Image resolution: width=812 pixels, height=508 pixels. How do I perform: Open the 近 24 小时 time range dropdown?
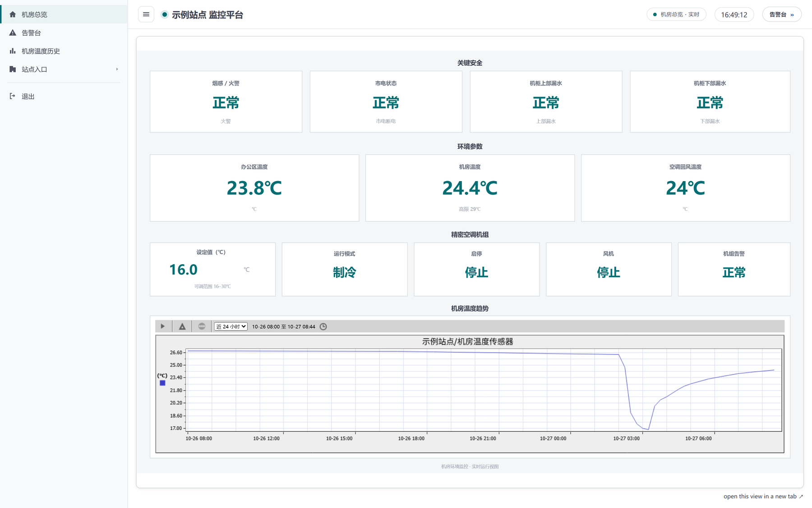pos(231,326)
